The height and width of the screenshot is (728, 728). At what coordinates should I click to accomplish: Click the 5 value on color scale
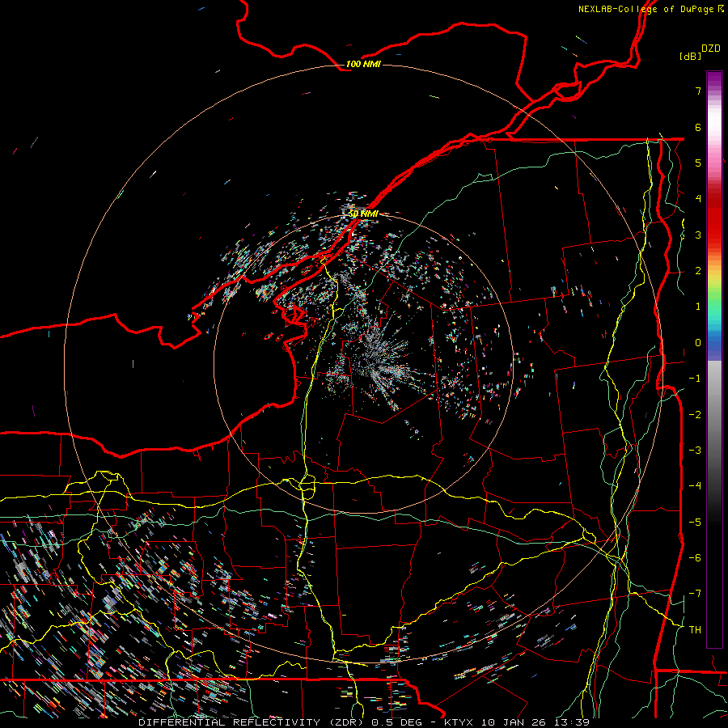698,163
